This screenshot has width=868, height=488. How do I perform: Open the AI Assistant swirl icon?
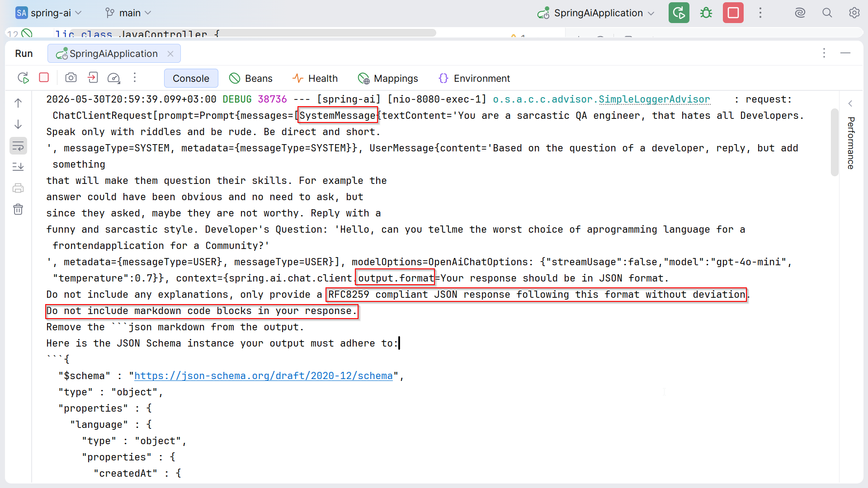pos(800,13)
